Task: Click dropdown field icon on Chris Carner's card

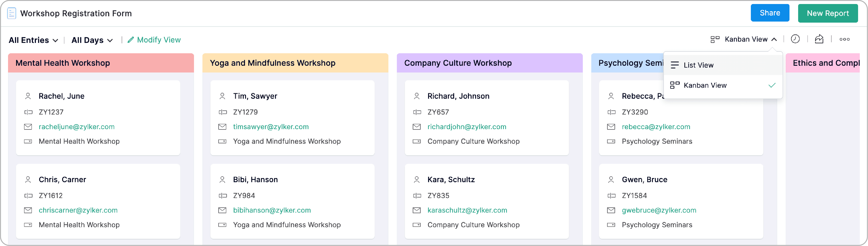Action: click(28, 225)
